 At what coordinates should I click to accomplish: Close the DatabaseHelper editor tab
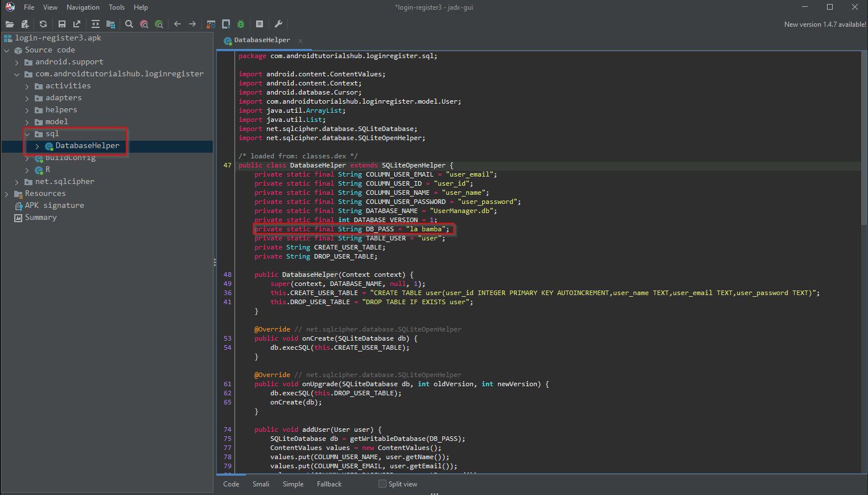click(301, 40)
